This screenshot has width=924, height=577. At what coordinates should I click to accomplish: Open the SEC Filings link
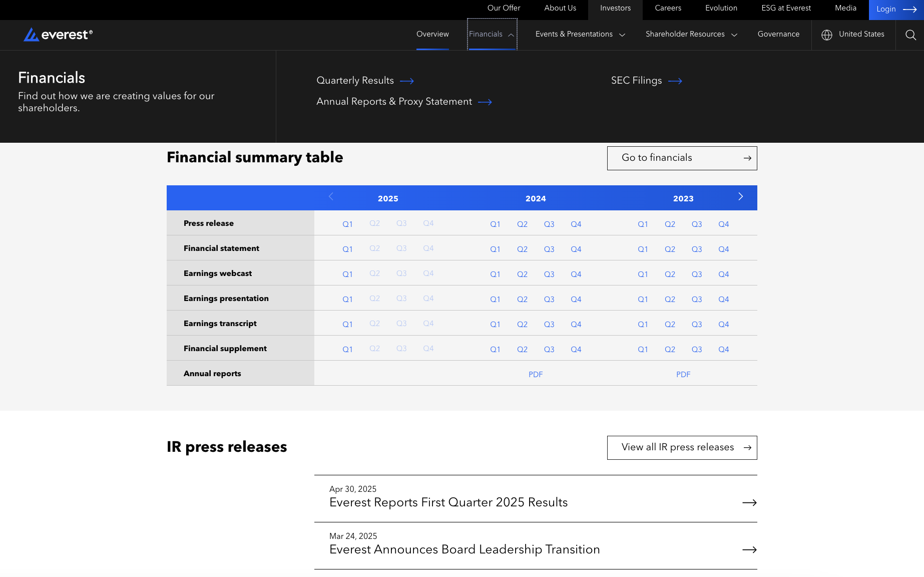[x=636, y=81]
